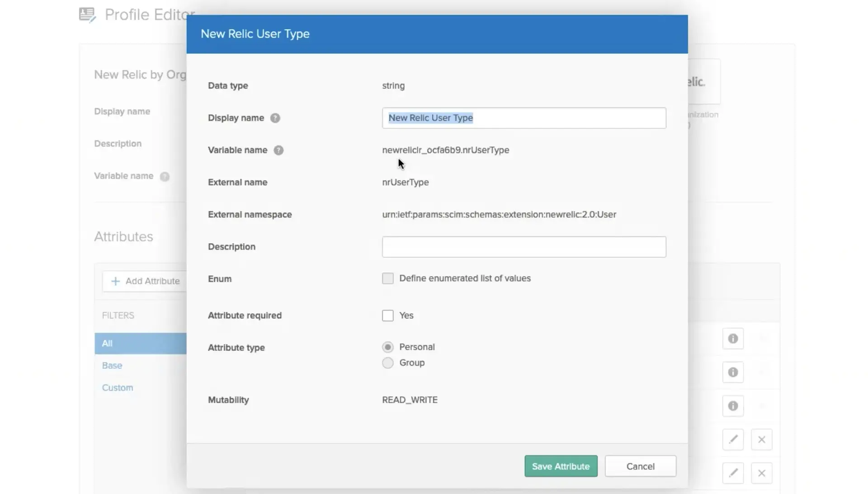Click the upper pencil edit icon
The width and height of the screenshot is (868, 494).
point(733,439)
